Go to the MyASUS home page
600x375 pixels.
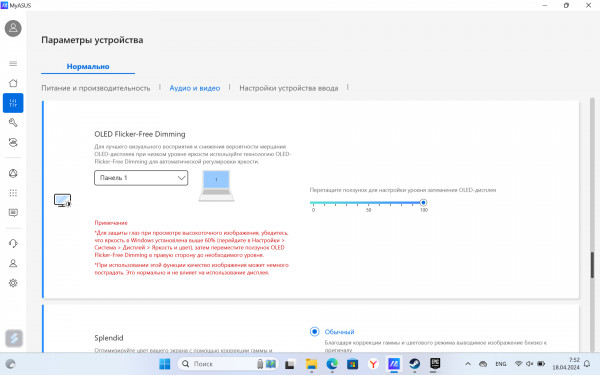[13, 83]
